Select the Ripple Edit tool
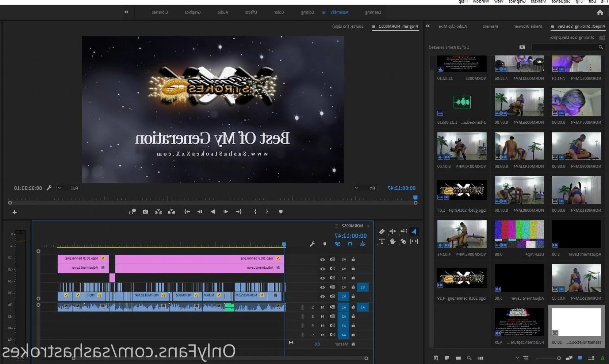Viewport: 609px width, 364px height. pyautogui.click(x=393, y=232)
